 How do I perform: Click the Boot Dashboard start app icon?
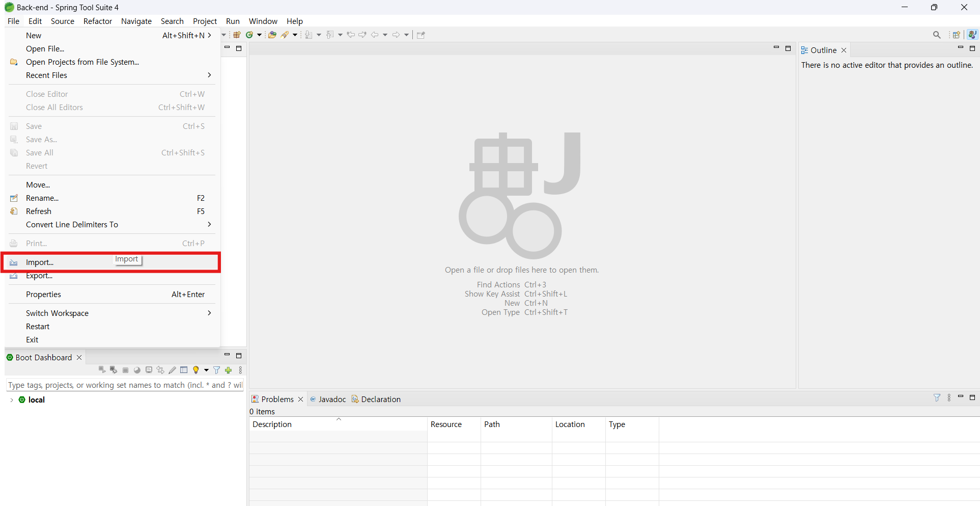(102, 370)
